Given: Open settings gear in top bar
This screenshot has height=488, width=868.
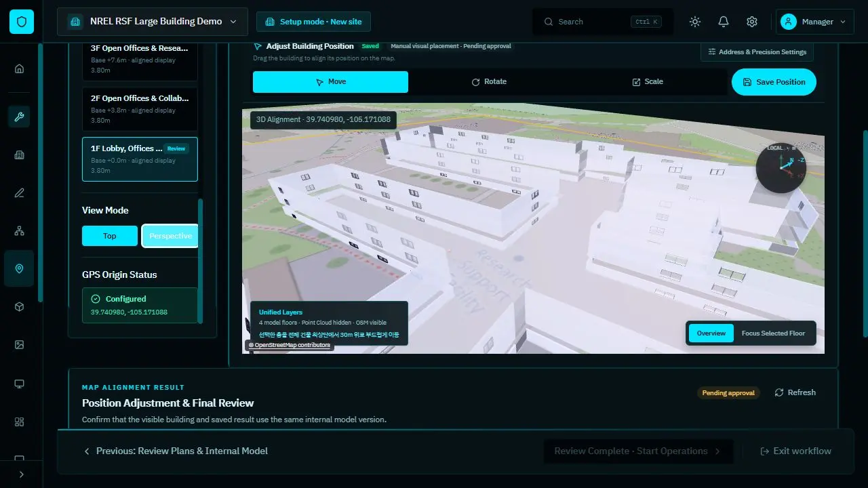Looking at the screenshot, I should pyautogui.click(x=752, y=22).
